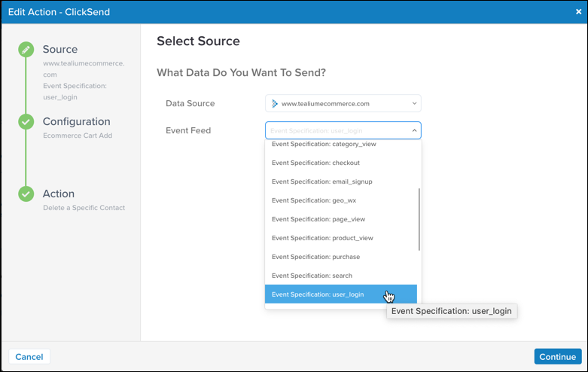
Task: Click the Configuration step checkmark icon
Action: click(x=26, y=122)
